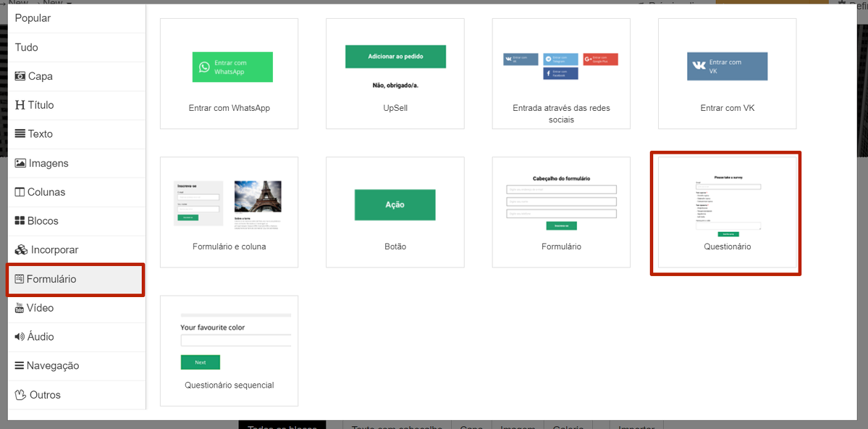Open the Imagens picture icon

point(20,163)
